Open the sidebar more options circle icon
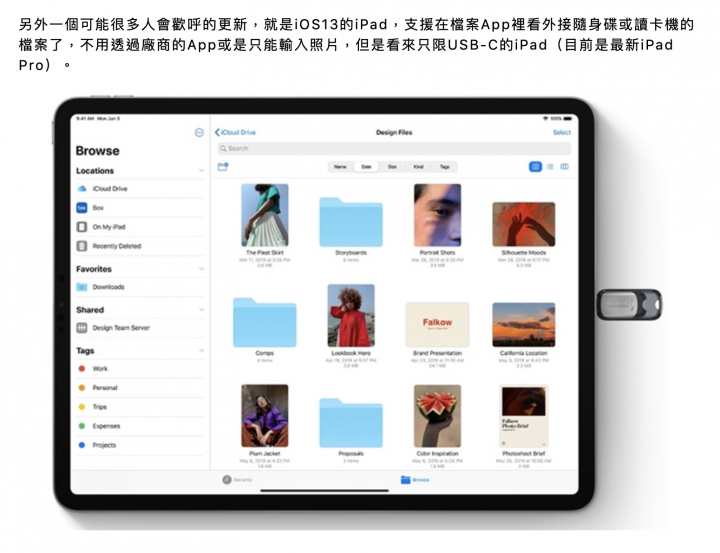 [x=199, y=132]
